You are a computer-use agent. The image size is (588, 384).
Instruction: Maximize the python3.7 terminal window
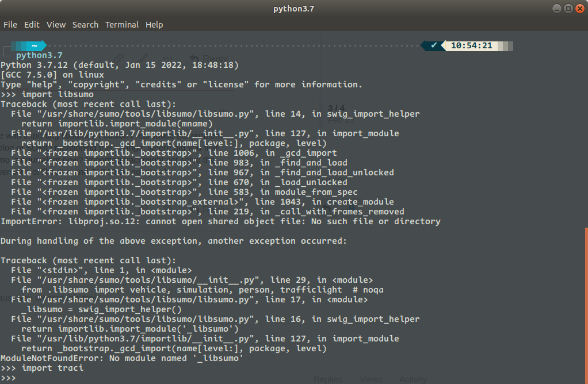click(567, 8)
